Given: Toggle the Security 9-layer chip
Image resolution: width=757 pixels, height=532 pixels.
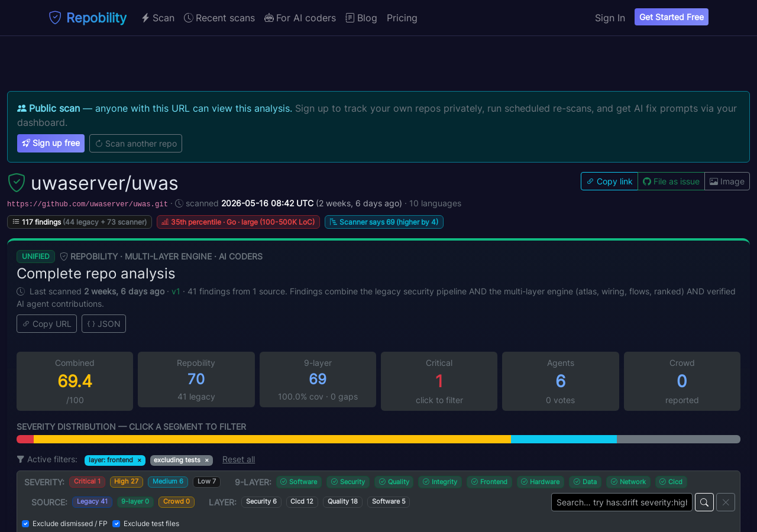Looking at the screenshot, I should tap(348, 482).
